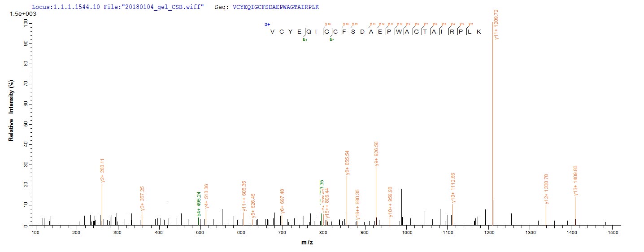Click the y11+ 1209.72 peak label

pos(496,25)
